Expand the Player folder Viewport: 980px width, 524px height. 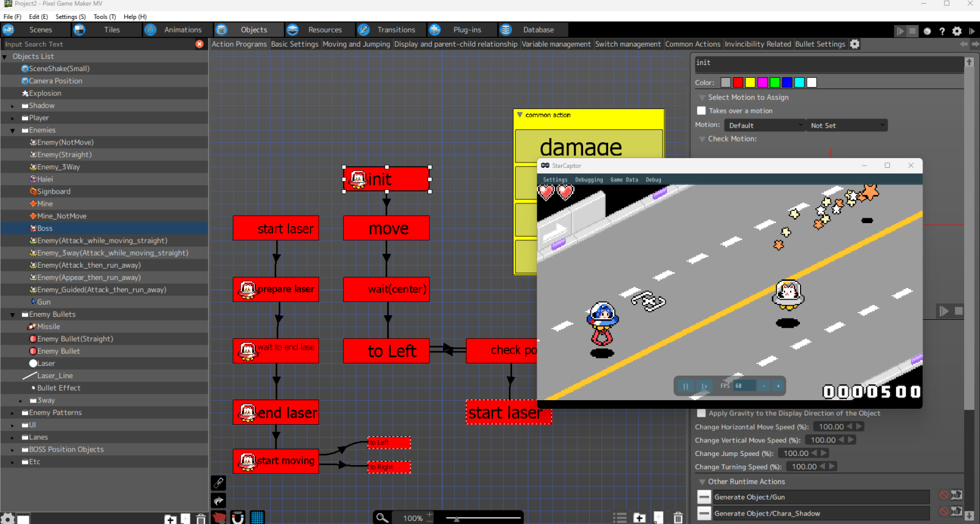coord(12,118)
